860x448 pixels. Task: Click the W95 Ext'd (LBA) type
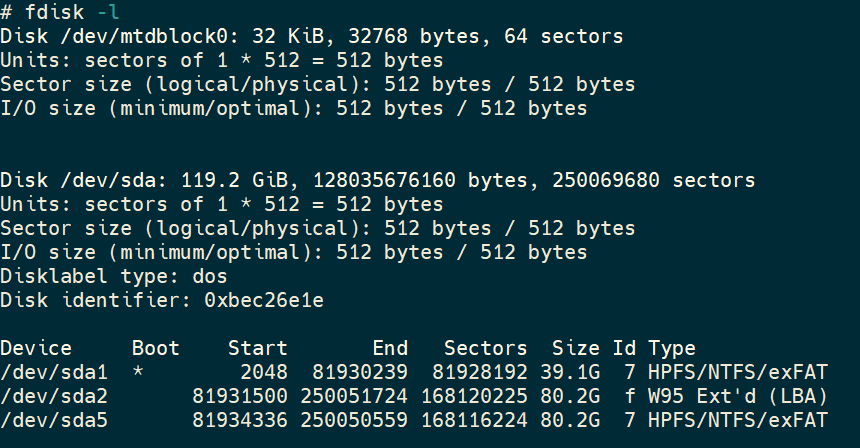[x=738, y=396]
